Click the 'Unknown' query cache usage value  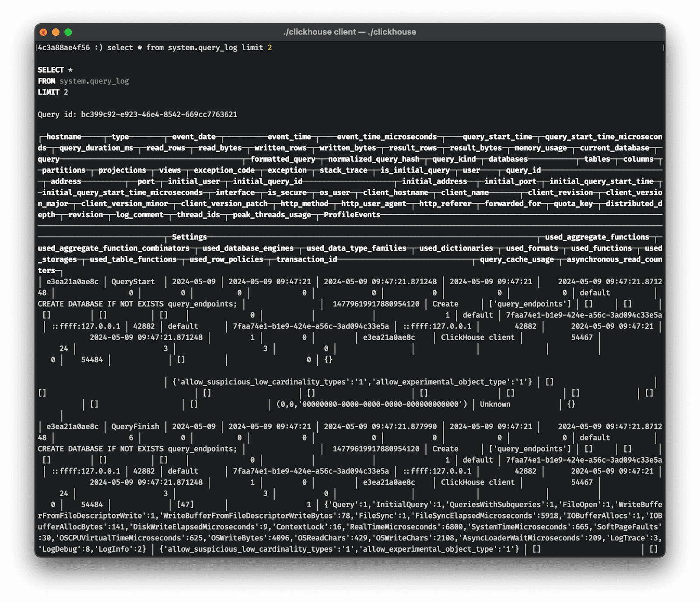point(495,404)
